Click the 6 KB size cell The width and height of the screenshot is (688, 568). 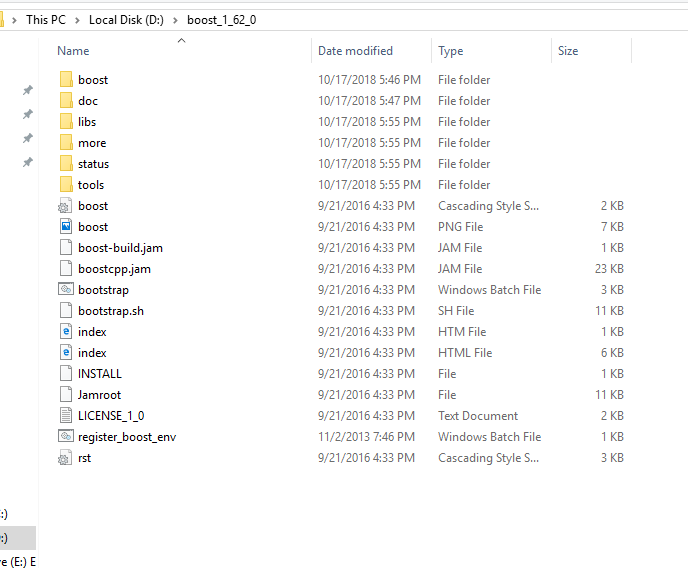(613, 353)
